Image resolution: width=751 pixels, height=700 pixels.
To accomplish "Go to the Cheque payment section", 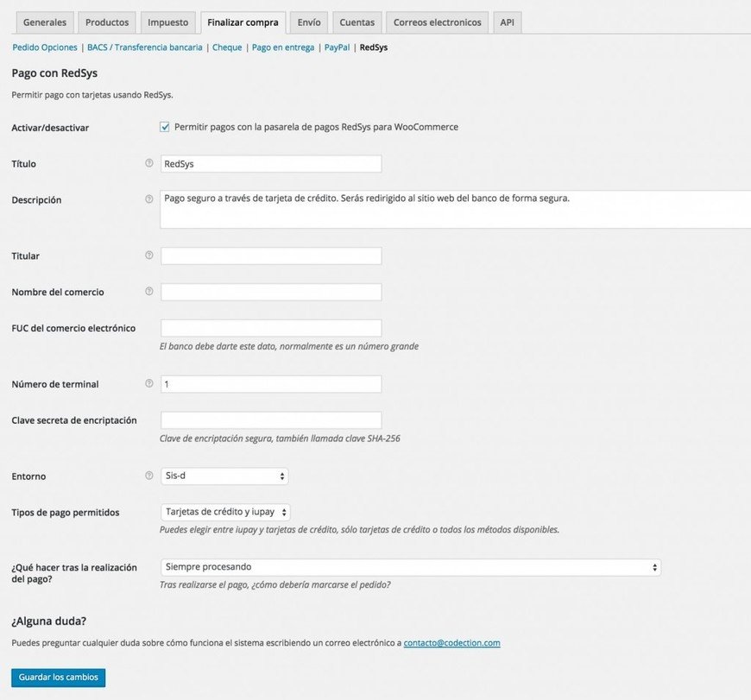I will pyautogui.click(x=227, y=47).
